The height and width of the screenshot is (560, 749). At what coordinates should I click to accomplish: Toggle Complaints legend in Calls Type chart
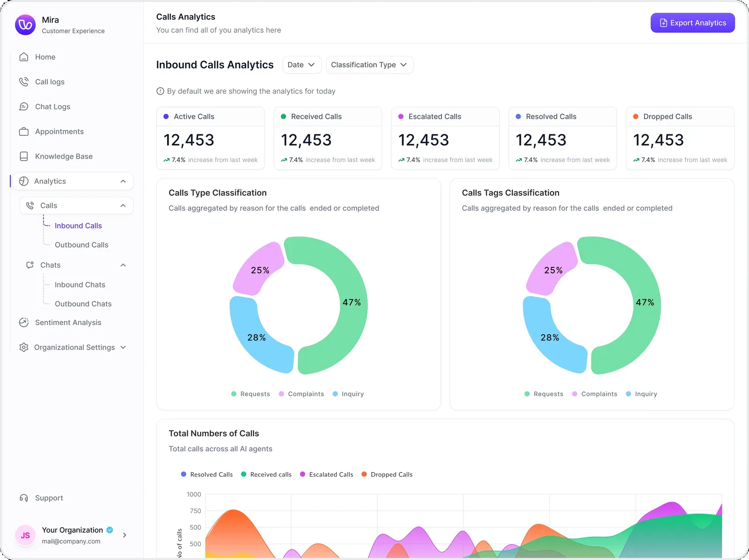click(x=301, y=394)
